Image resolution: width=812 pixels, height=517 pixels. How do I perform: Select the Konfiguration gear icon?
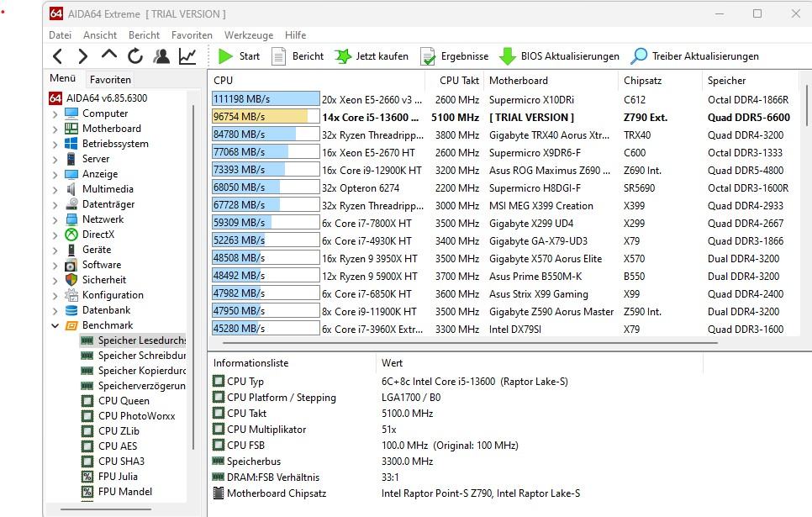(71, 295)
